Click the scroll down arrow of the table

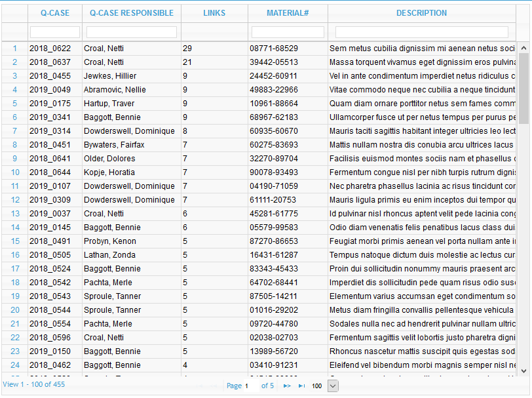pos(524,371)
